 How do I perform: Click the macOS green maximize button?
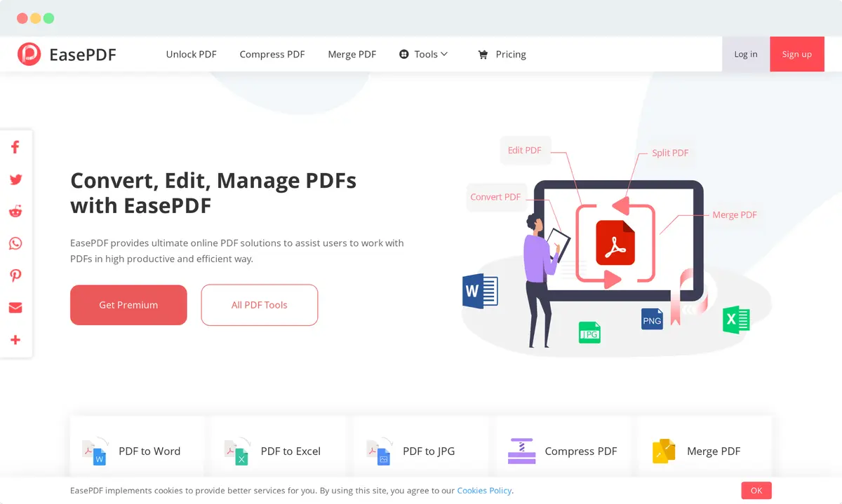[x=48, y=18]
